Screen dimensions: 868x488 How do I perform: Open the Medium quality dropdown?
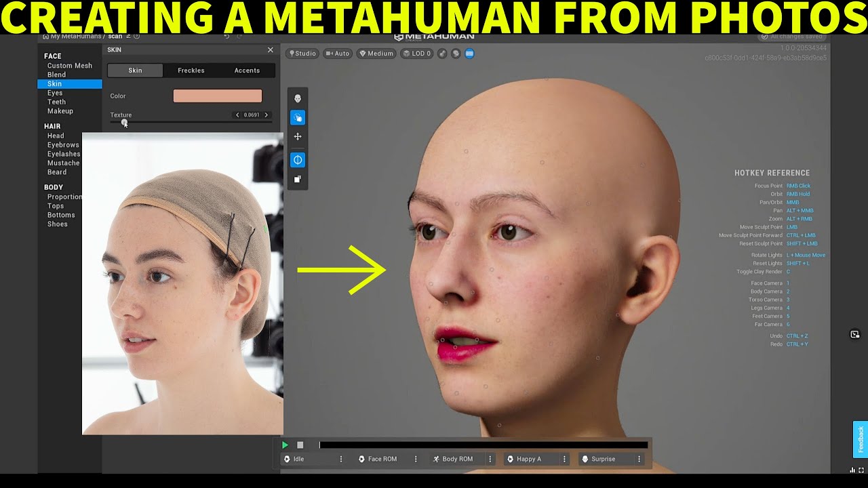click(x=376, y=53)
